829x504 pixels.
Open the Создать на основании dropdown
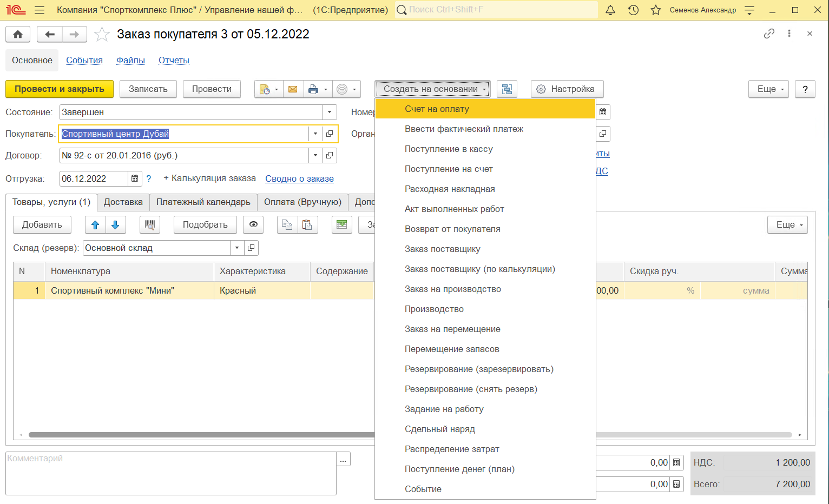point(432,89)
